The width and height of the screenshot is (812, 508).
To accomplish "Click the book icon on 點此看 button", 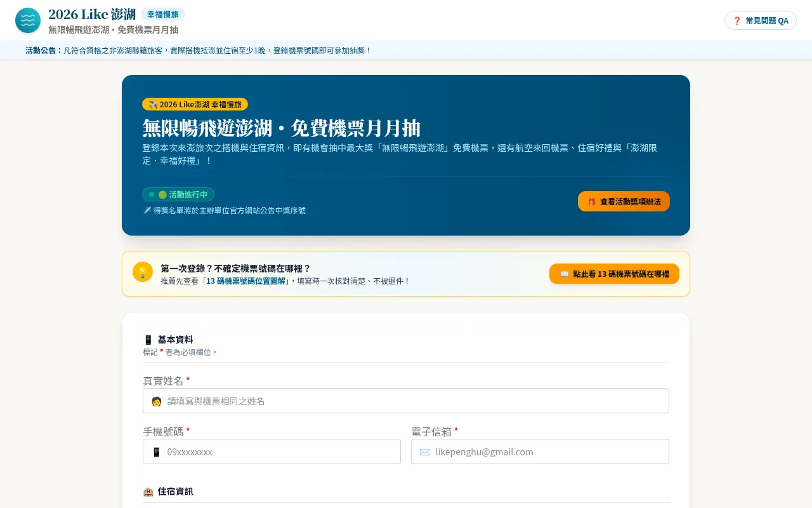I will [565, 274].
